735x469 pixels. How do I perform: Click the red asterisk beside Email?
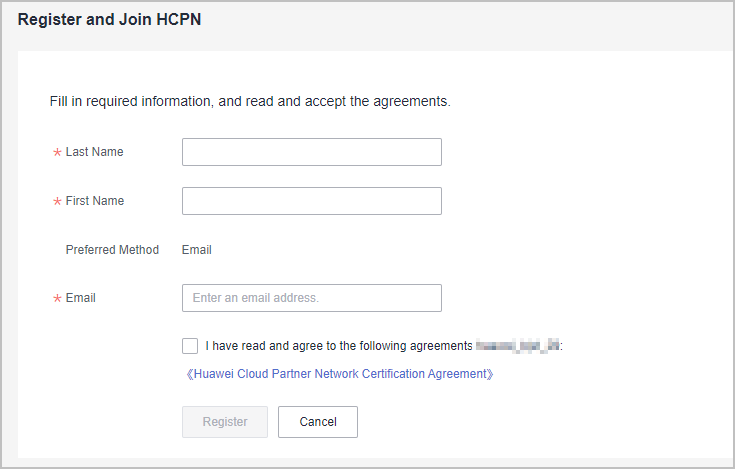click(57, 299)
